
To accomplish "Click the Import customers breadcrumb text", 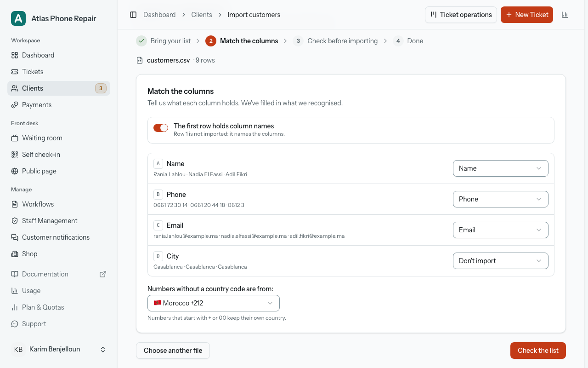I will 254,15.
